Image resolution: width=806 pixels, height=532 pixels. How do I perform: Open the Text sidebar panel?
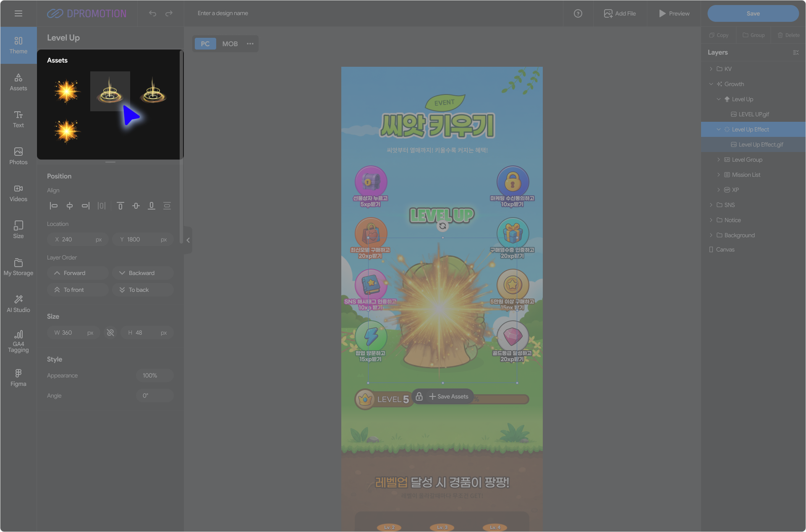[18, 119]
